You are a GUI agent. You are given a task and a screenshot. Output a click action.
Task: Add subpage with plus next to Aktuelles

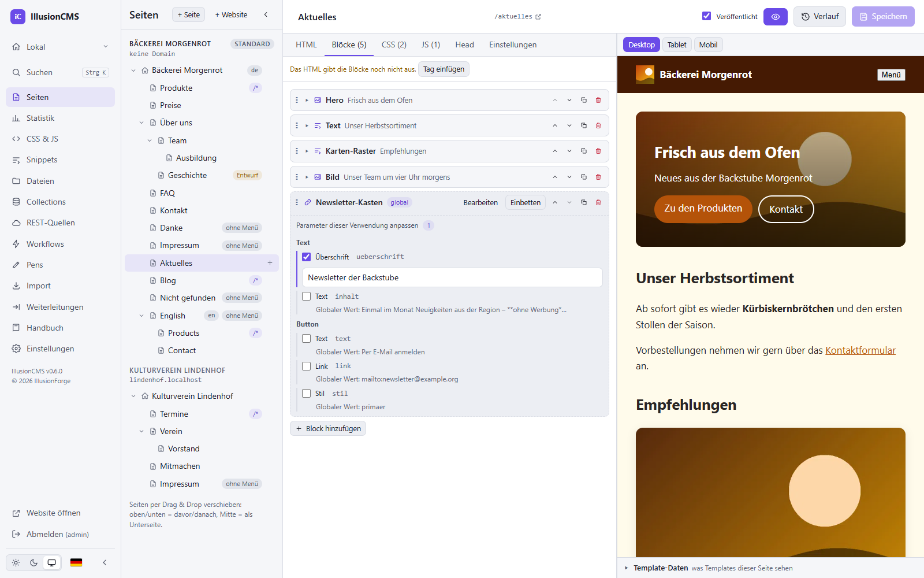pyautogui.click(x=270, y=263)
